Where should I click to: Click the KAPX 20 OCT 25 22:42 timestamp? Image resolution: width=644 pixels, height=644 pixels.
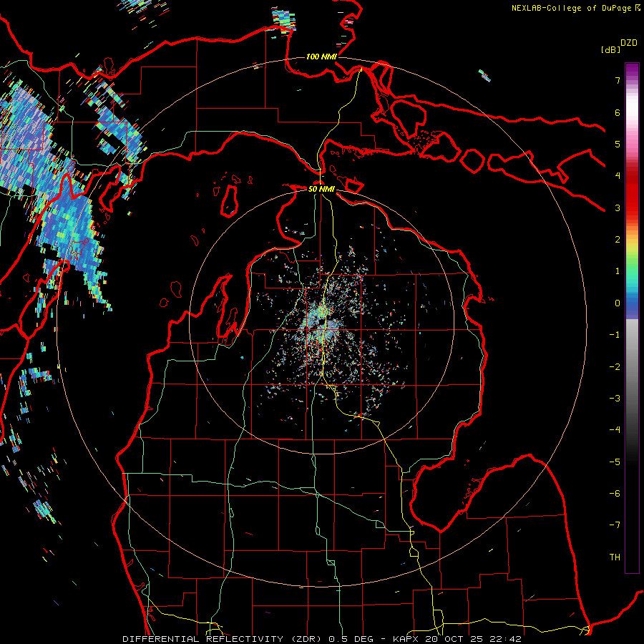click(457, 639)
